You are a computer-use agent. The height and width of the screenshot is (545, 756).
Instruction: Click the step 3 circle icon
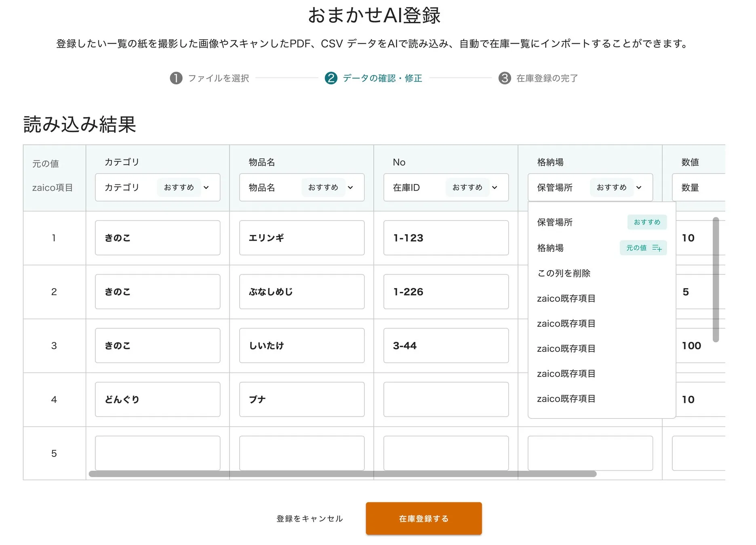pyautogui.click(x=504, y=78)
